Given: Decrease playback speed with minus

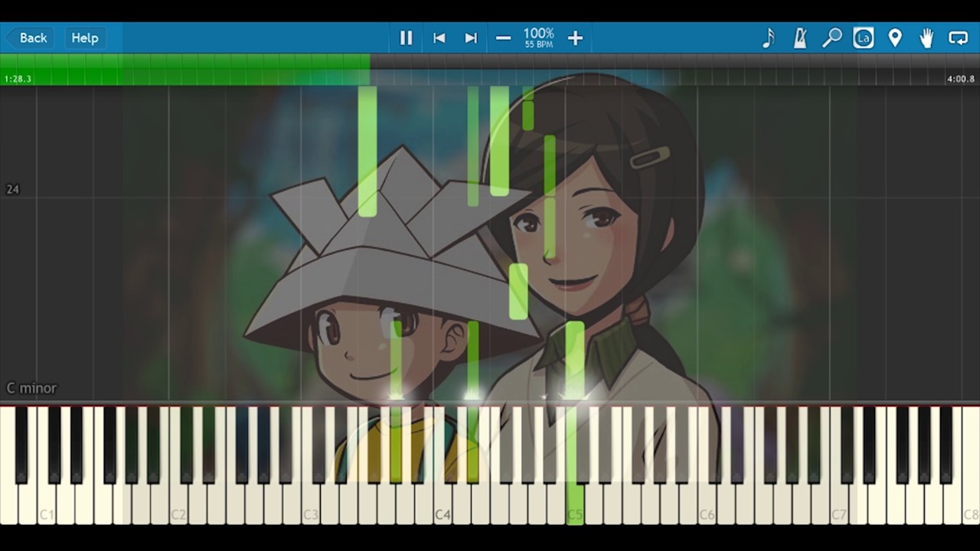Looking at the screenshot, I should (x=503, y=37).
